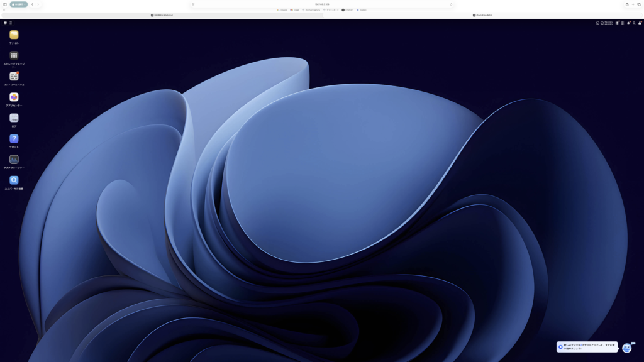This screenshot has width=644, height=362.
Task: Open コントロールパネル (Control Panel) icon
Action: click(14, 76)
